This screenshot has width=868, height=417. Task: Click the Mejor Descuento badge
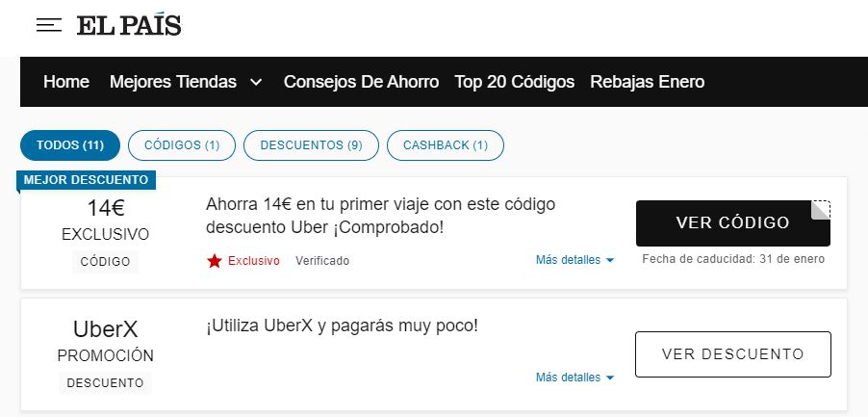87,180
